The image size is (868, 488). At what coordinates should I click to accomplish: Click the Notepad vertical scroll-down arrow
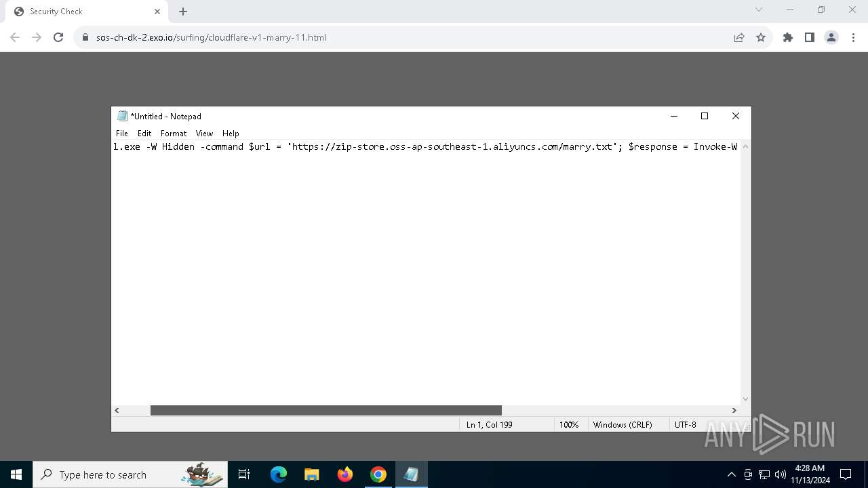coord(745,399)
